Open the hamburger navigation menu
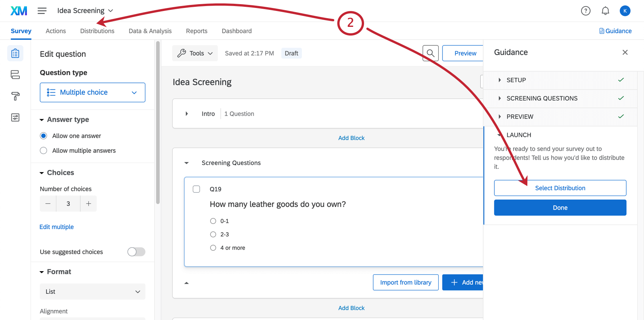The width and height of the screenshot is (644, 320). point(42,11)
